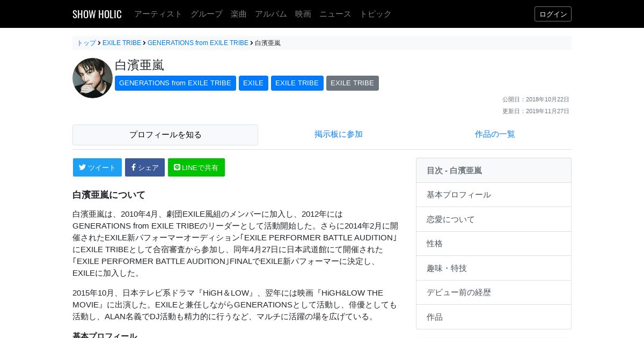Image resolution: width=644 pixels, height=338 pixels.
Task: Go to トップ in the breadcrumb
Action: [x=86, y=43]
